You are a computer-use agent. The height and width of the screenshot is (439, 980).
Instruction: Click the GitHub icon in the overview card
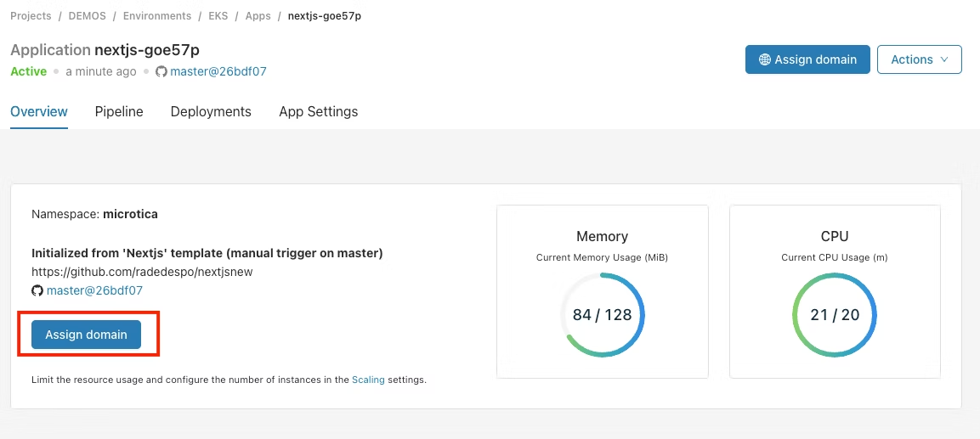click(37, 290)
